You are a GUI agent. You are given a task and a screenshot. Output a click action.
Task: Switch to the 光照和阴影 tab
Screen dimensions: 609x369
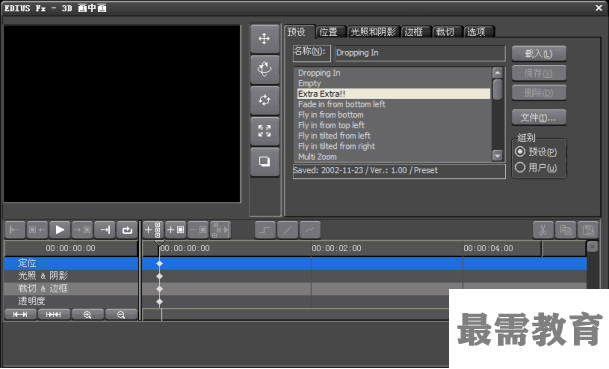tap(373, 32)
